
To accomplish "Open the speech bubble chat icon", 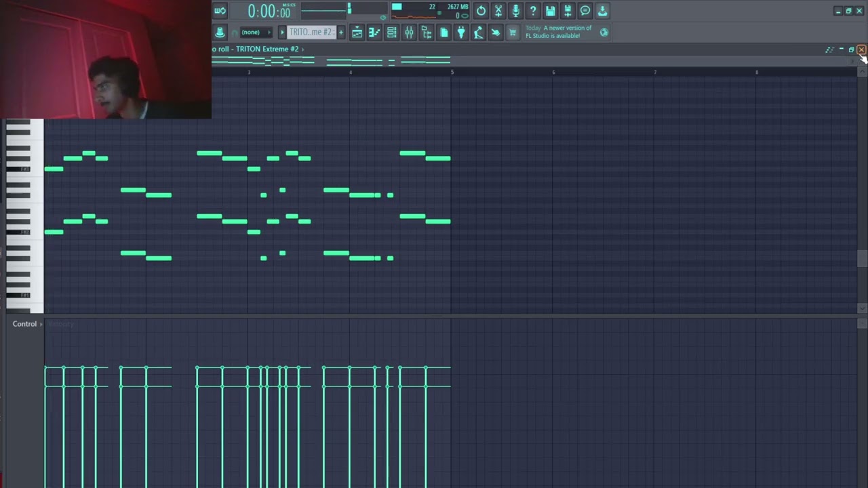I will coord(585,11).
